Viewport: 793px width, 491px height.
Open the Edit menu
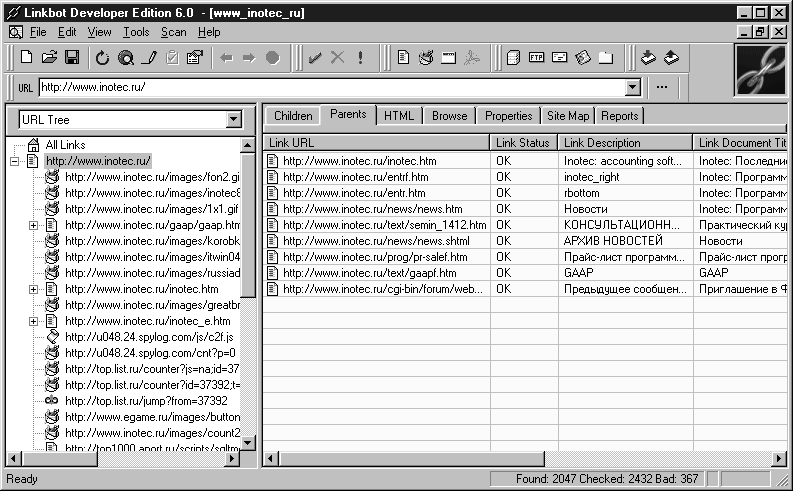(67, 32)
